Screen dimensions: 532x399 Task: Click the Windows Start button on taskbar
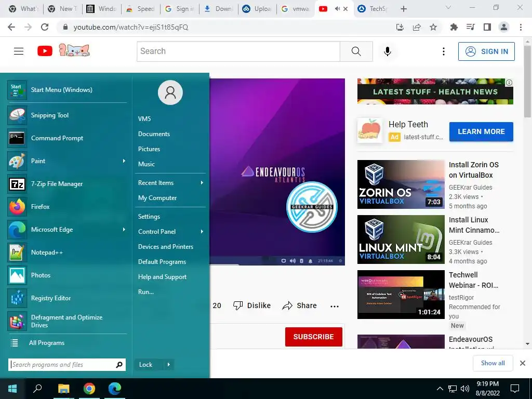tap(12, 389)
